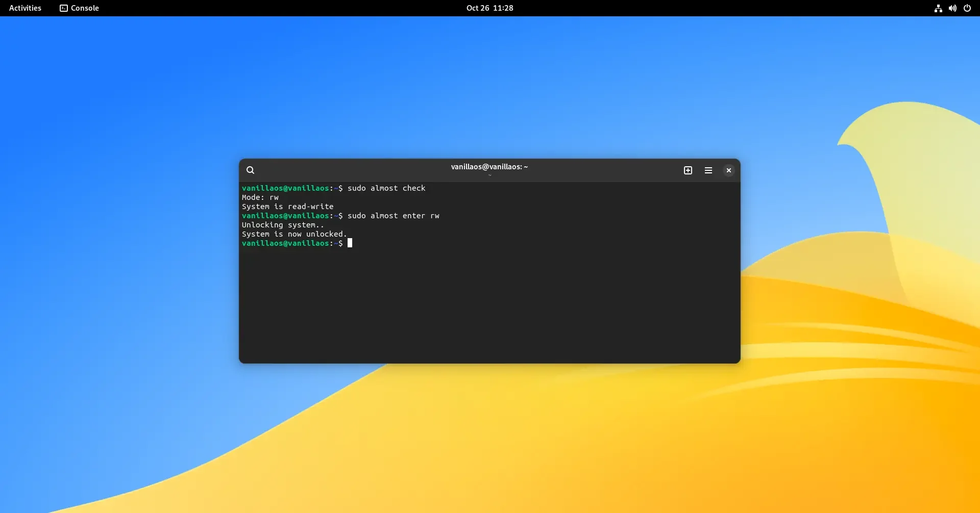Click the terminal cursor at last prompt
The width and height of the screenshot is (980, 513).
[350, 243]
